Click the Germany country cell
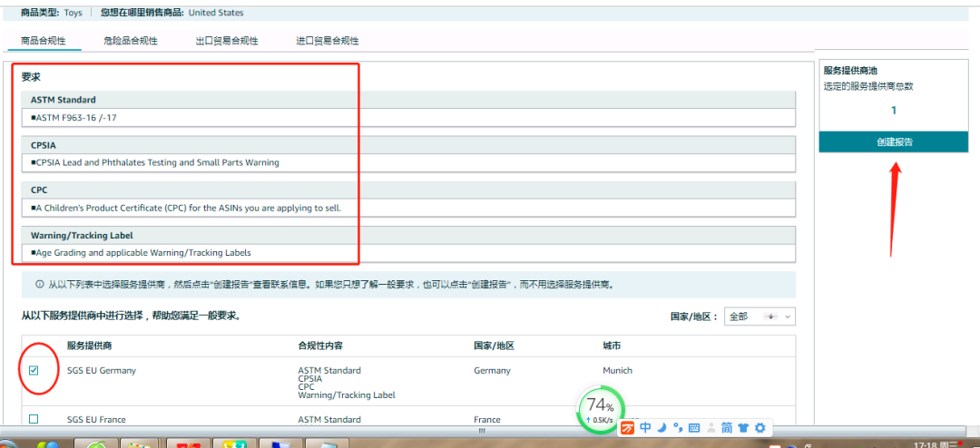This screenshot has height=448, width=980. pyautogui.click(x=492, y=371)
